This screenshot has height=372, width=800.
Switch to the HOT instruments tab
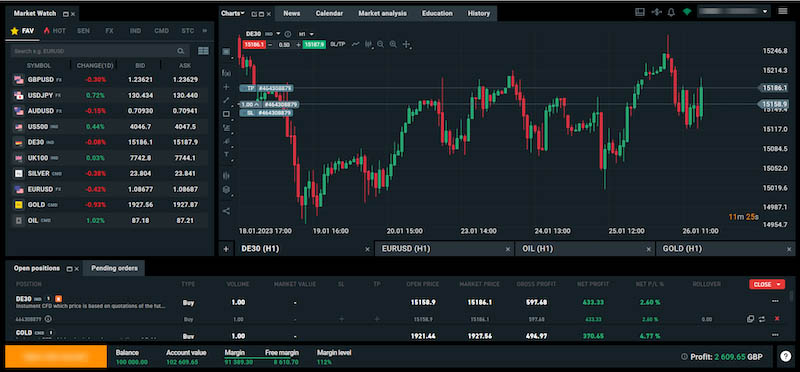55,31
